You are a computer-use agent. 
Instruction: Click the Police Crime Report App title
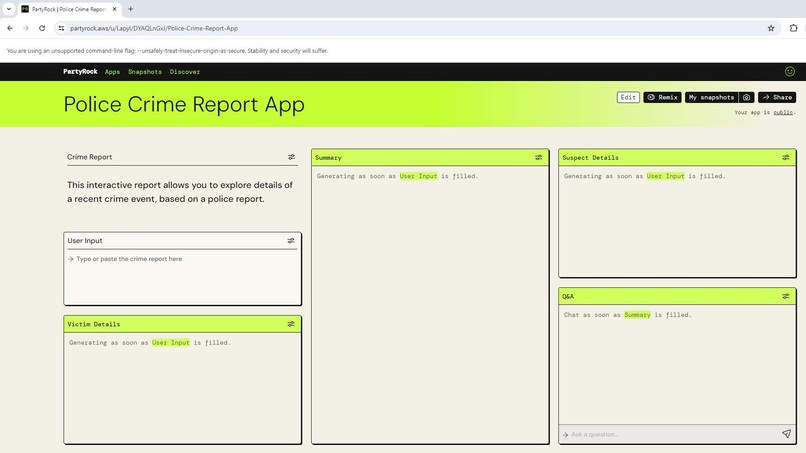click(184, 104)
